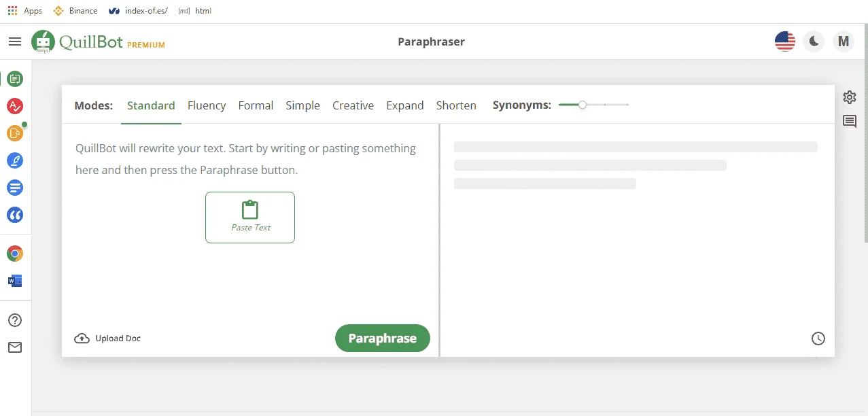Screen dimensions: 868x416
Task: Open the feedback comment icon
Action: pos(850,122)
